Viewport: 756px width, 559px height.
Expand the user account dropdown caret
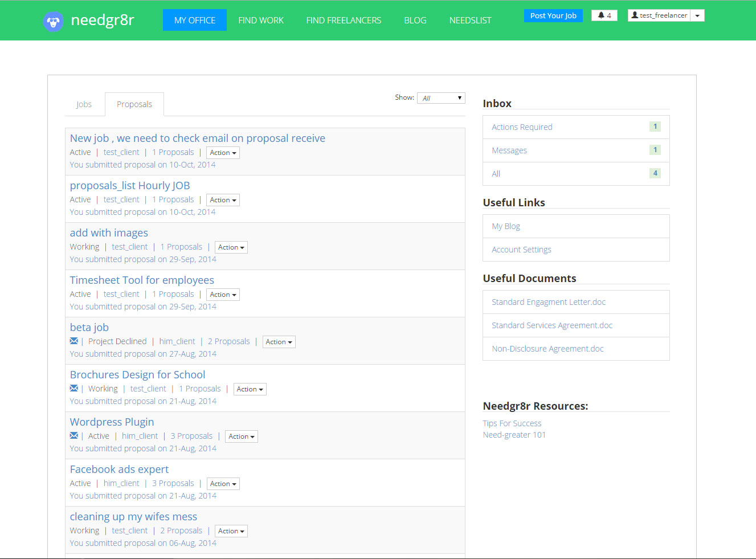(697, 15)
